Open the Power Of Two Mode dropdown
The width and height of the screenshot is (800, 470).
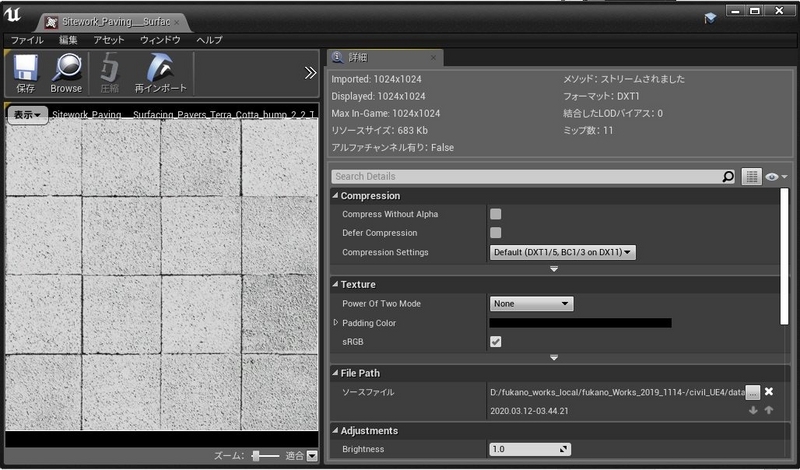[x=531, y=304]
